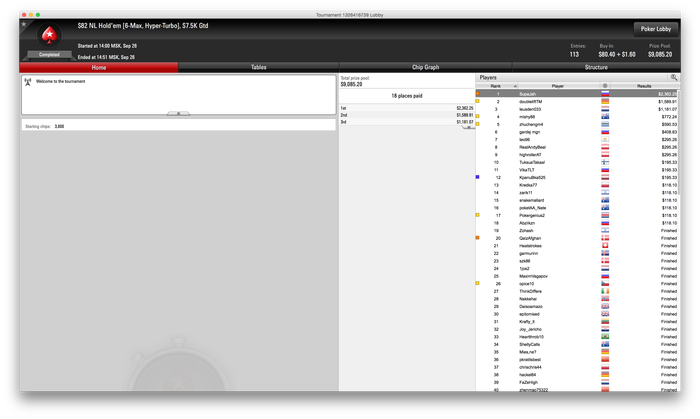Click the players list vertical scrollbar
Viewport: 700px width, 419px height.
pos(679,143)
